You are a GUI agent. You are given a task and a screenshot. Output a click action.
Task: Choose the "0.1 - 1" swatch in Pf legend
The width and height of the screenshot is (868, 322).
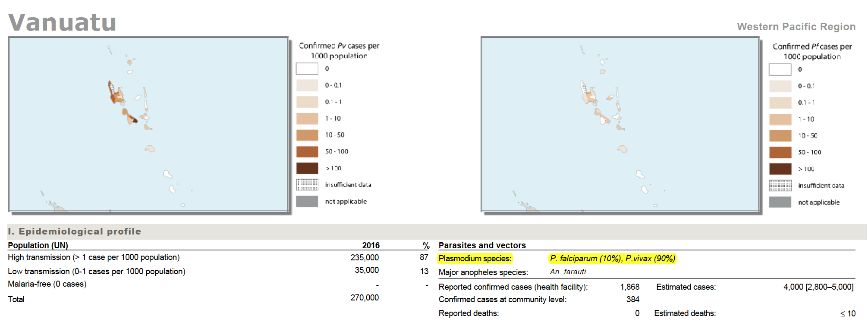click(780, 103)
